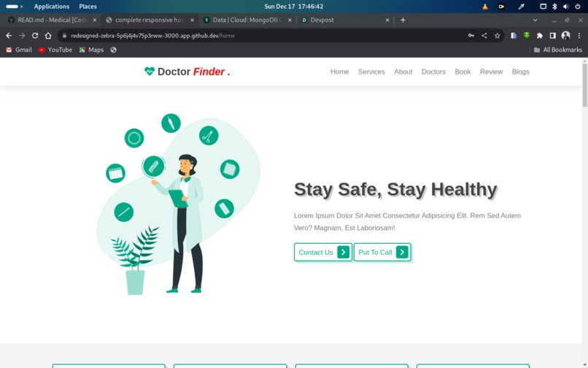This screenshot has height=368, width=588.
Task: Open the About nav link
Action: 403,72
